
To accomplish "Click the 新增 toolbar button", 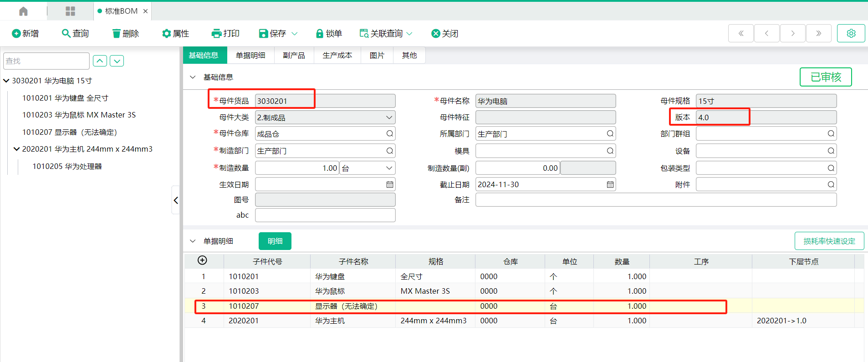I will pos(26,33).
